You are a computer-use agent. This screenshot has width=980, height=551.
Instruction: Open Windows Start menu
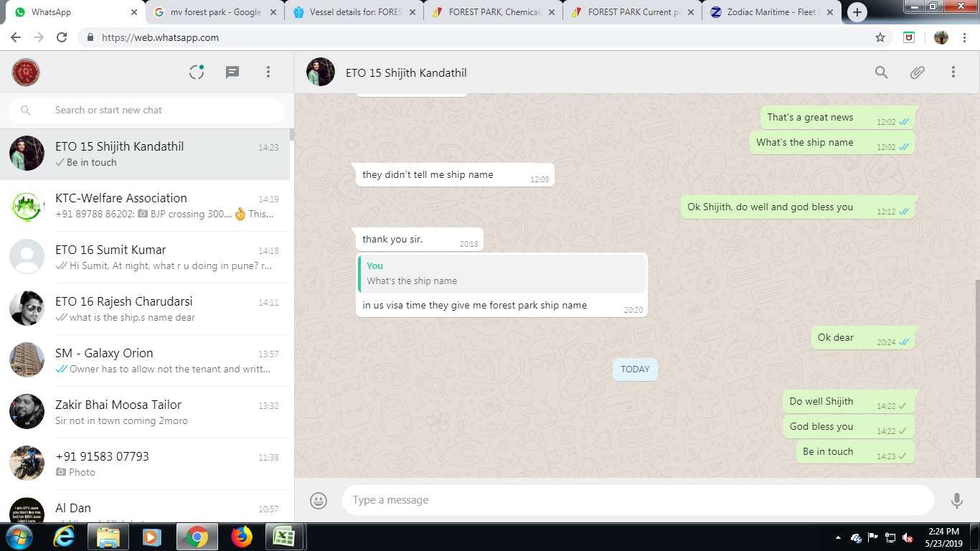[x=18, y=537]
